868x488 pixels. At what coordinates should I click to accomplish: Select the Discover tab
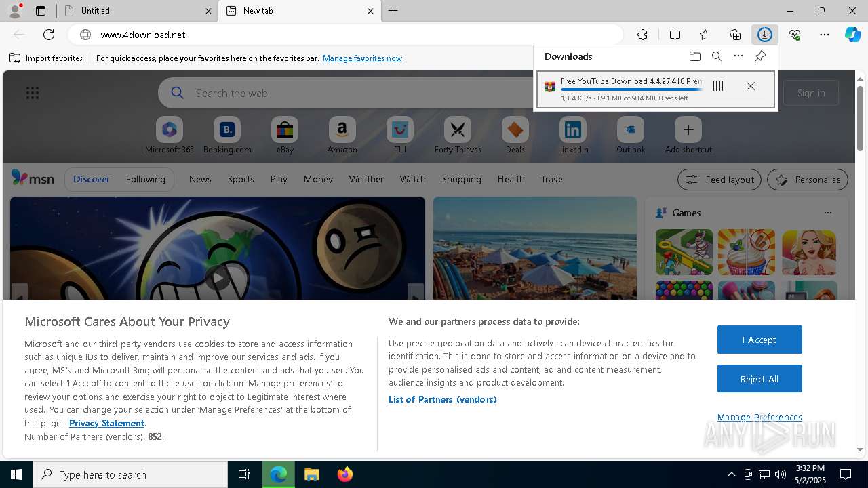pos(92,179)
